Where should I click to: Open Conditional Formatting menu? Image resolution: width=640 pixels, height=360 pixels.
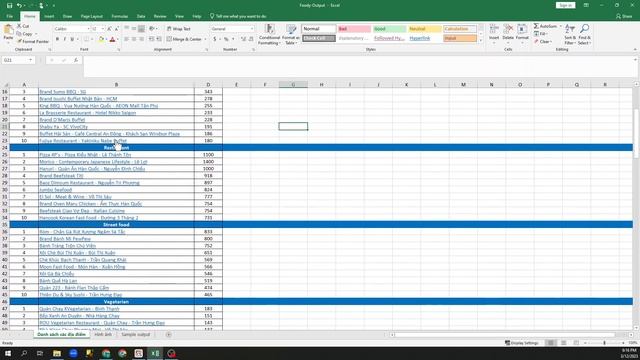(269, 34)
